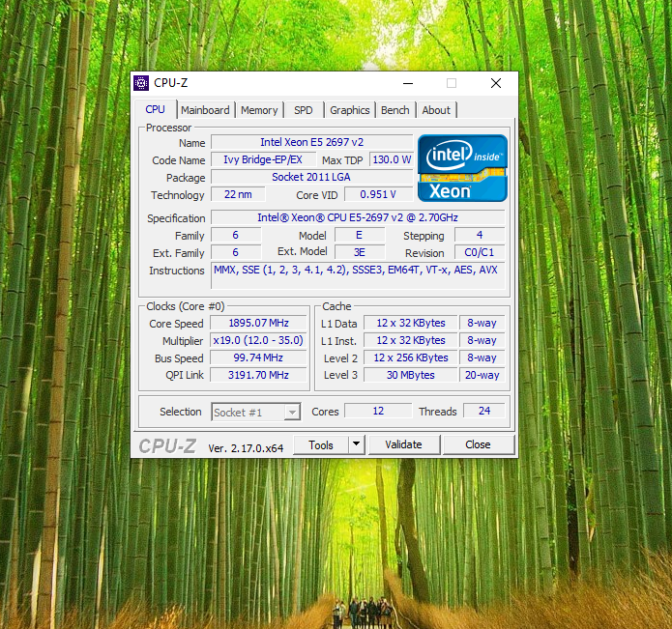Click the Core VID value '0.951 V'
This screenshot has width=672, height=629.
[x=378, y=194]
